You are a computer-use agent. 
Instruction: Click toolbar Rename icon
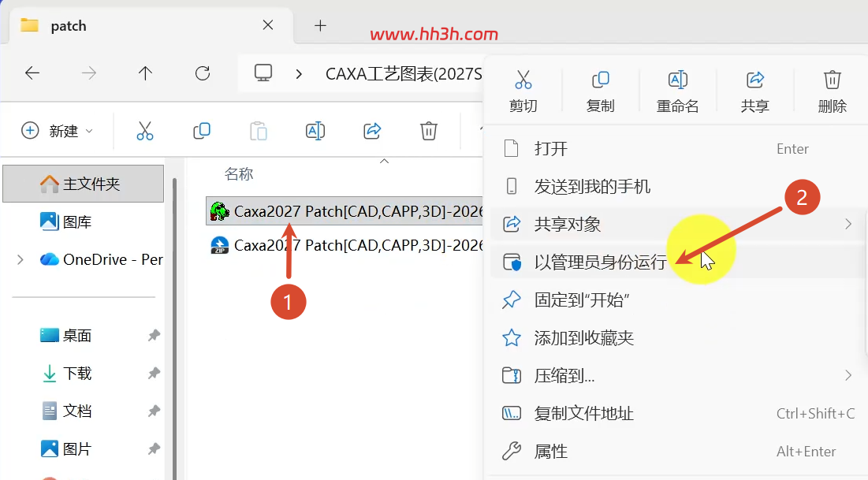pyautogui.click(x=315, y=131)
